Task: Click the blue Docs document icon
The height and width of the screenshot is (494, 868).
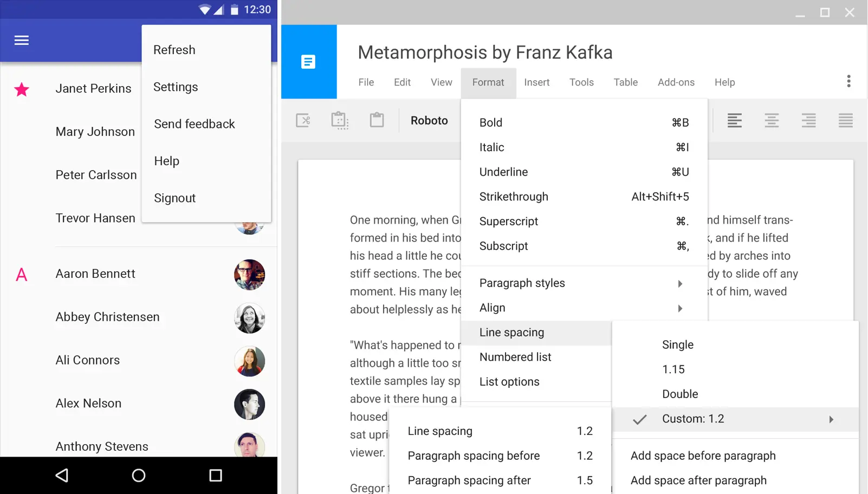Action: tap(308, 62)
